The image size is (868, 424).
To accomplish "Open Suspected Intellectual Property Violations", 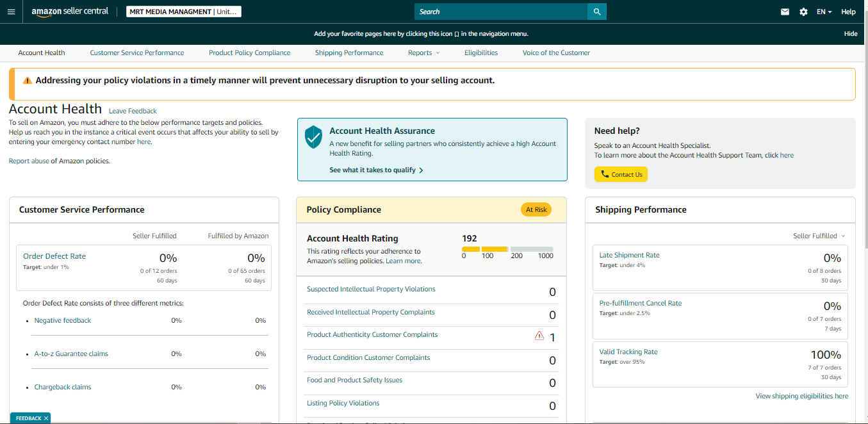I will point(371,289).
